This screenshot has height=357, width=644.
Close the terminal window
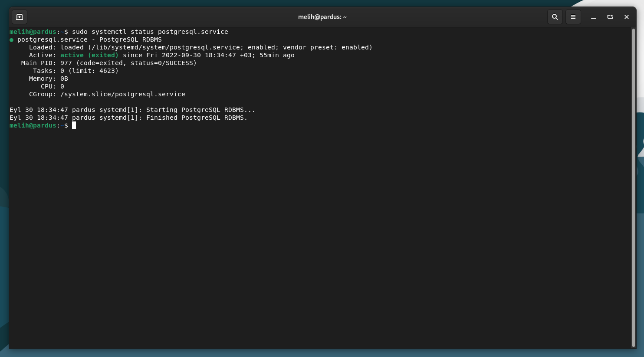tap(627, 17)
